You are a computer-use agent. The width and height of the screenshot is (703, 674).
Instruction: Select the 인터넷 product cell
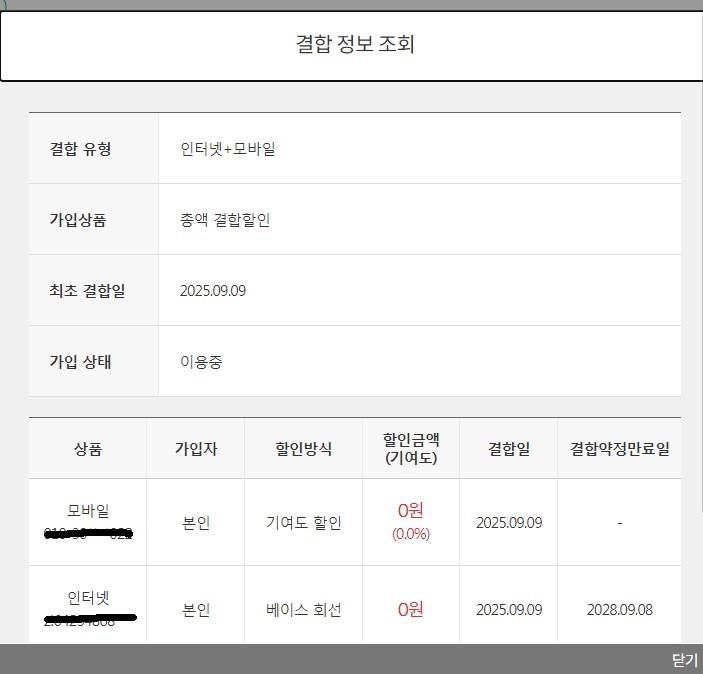tap(88, 598)
